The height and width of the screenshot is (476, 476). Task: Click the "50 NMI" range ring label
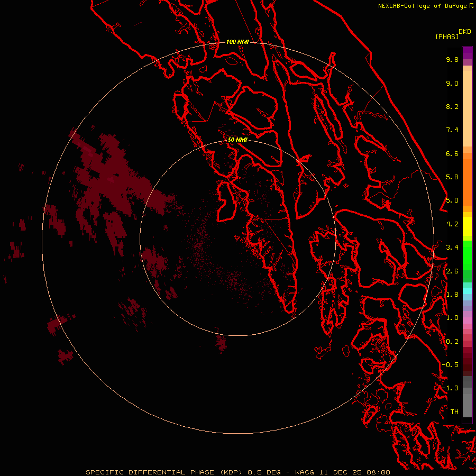coord(237,140)
